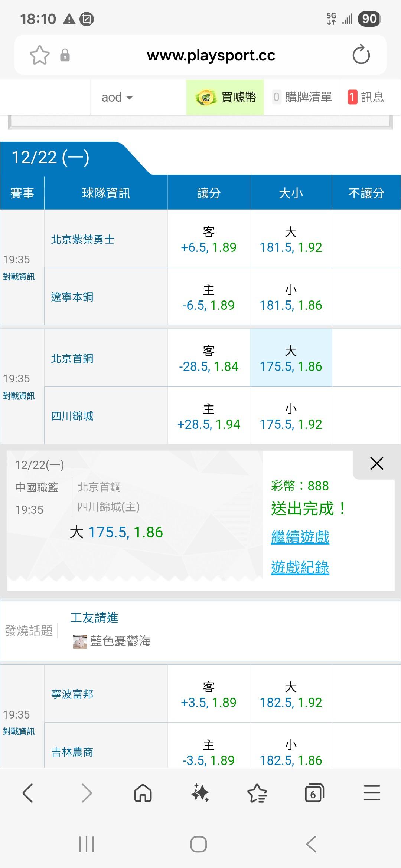Click 繼續遊戲 link
Screen dimensions: 401x868
tap(300, 537)
